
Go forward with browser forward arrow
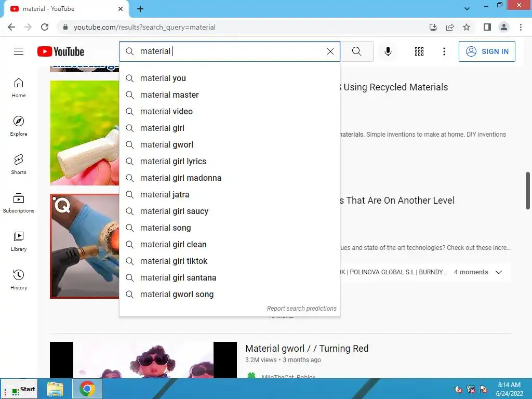(x=28, y=27)
